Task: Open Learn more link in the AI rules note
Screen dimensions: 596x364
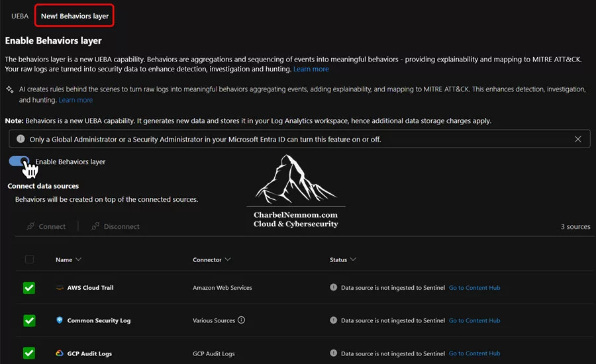Action: click(x=75, y=100)
